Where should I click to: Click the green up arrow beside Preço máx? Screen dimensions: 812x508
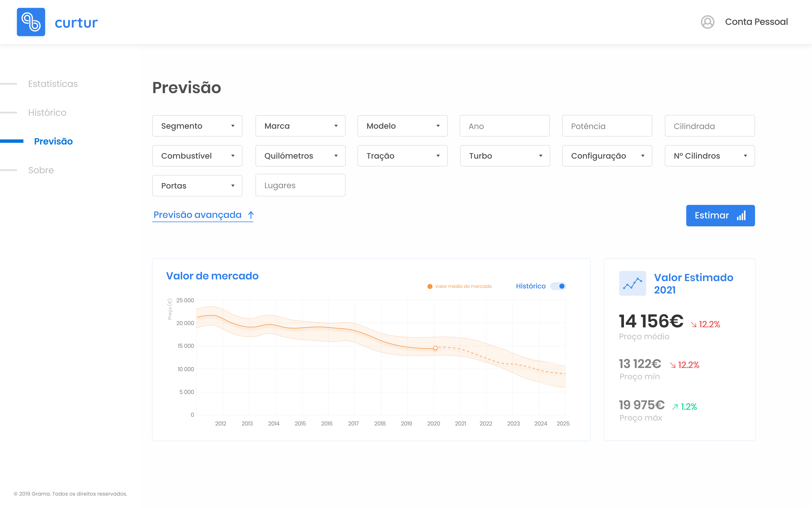[x=675, y=407]
